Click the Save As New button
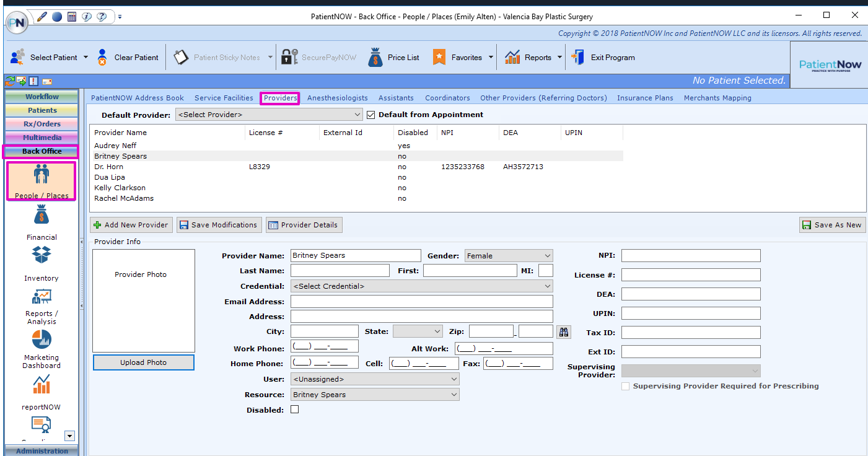 click(832, 224)
